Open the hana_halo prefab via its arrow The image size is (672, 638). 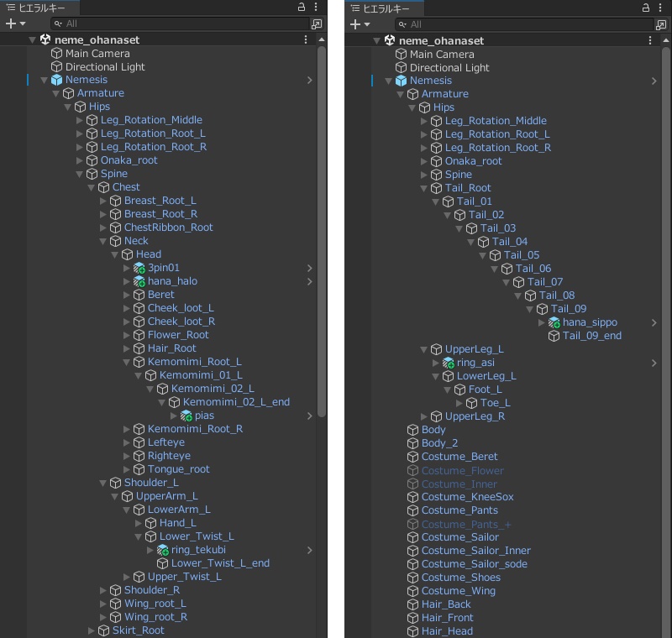(x=310, y=281)
